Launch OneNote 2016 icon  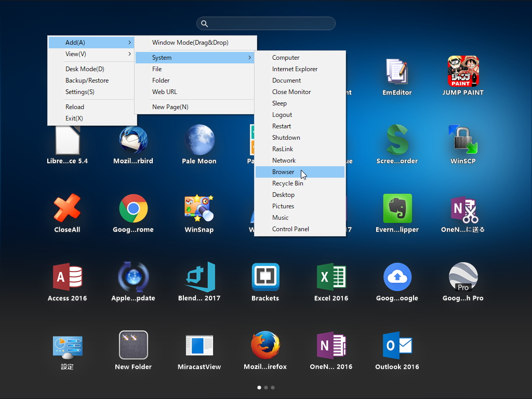click(331, 345)
